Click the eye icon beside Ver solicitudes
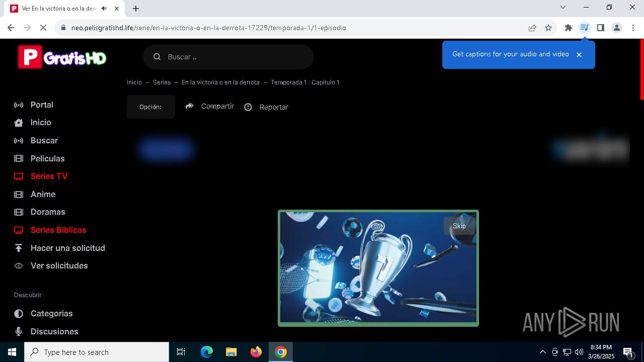The image size is (644, 362). (x=19, y=266)
